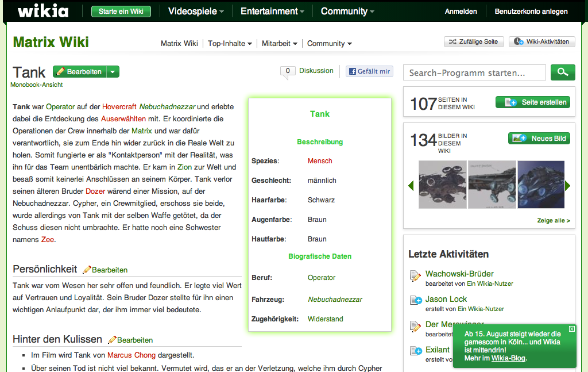The image size is (588, 372).
Task: Open the top bar Community dropdown
Action: tap(347, 11)
